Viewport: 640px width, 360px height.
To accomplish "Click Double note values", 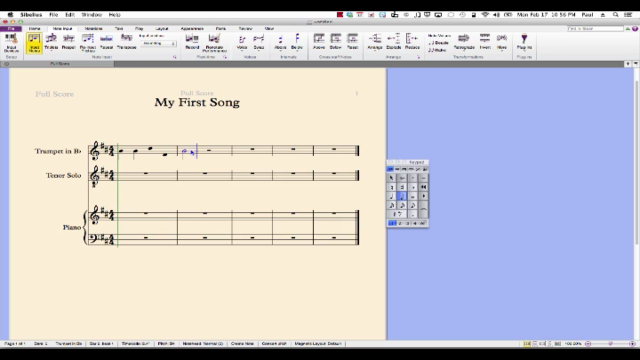I will point(438,43).
